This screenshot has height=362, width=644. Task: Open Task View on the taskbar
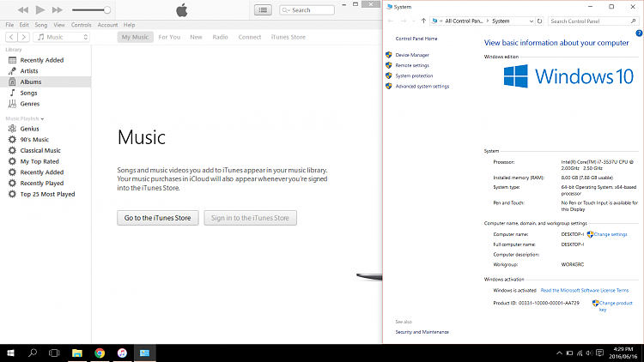click(x=54, y=353)
